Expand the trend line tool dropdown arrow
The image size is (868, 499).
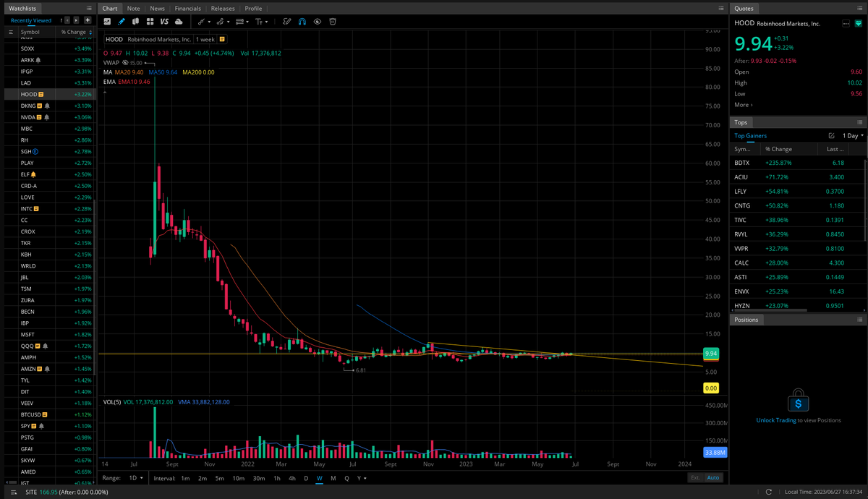click(x=210, y=22)
